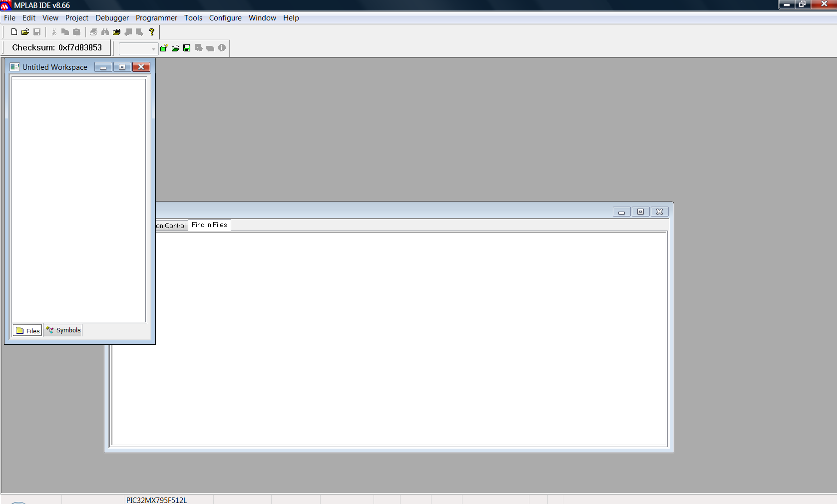Screen dimensions: 837x504
Task: Click the New Project green icon
Action: [164, 48]
